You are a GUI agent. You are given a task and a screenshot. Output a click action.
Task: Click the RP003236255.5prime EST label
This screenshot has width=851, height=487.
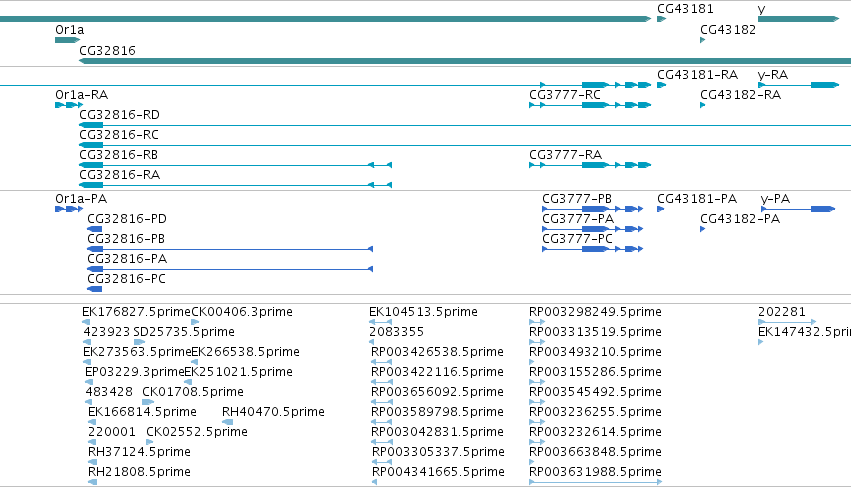[595, 412]
